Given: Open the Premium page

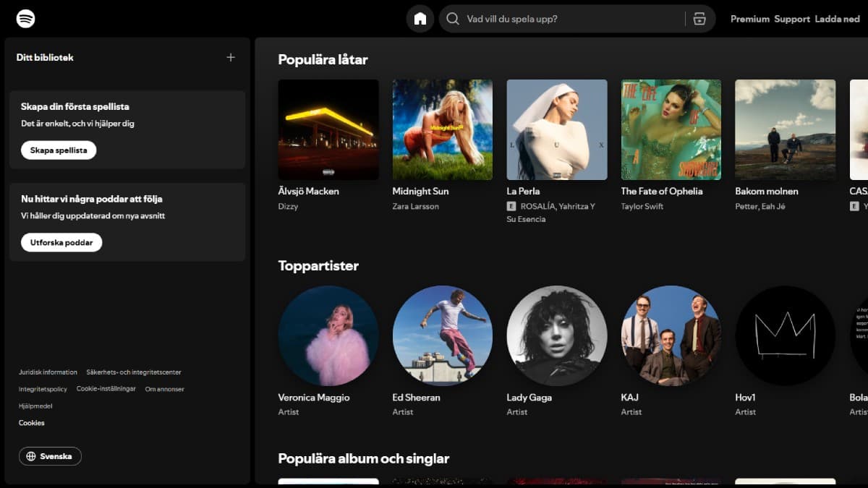Looking at the screenshot, I should (750, 19).
